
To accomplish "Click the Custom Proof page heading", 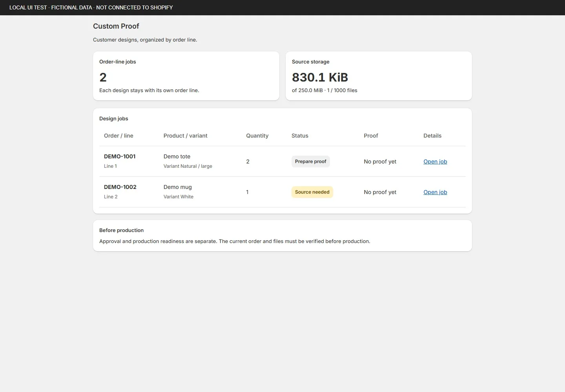I will [x=116, y=26].
